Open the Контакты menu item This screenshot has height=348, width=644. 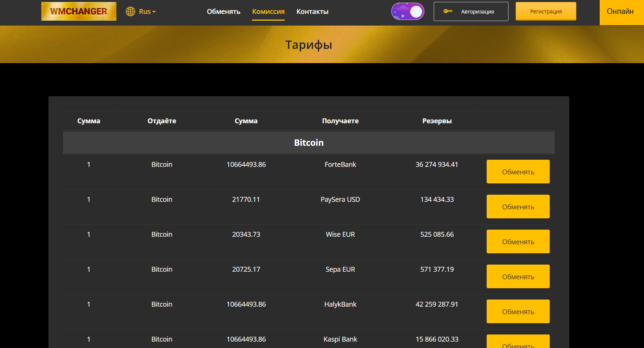(312, 12)
